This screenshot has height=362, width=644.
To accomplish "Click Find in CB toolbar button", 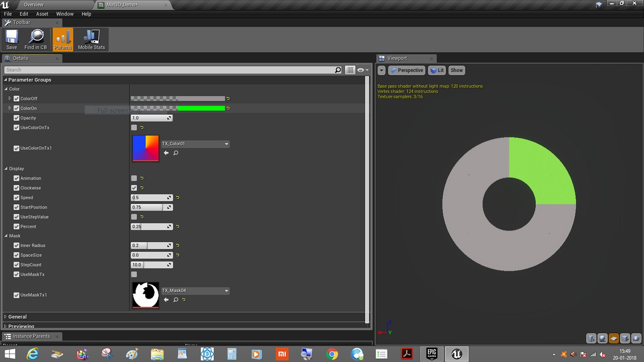I will pos(36,40).
